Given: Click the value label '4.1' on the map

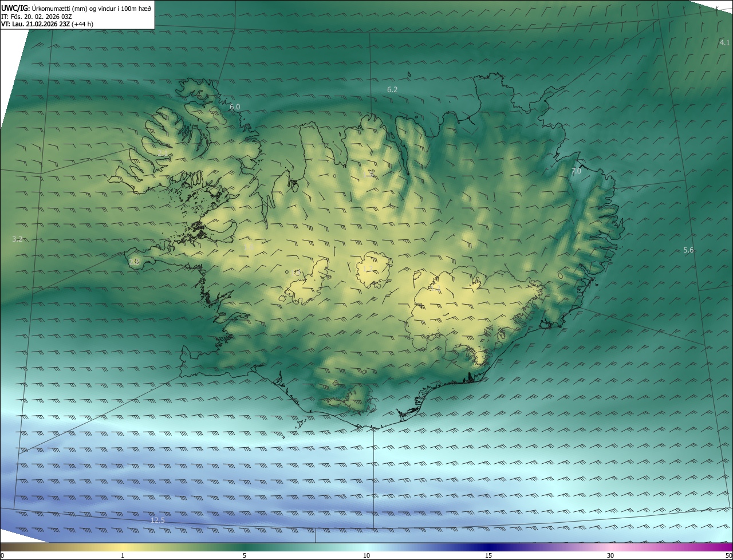Looking at the screenshot, I should (x=724, y=43).
